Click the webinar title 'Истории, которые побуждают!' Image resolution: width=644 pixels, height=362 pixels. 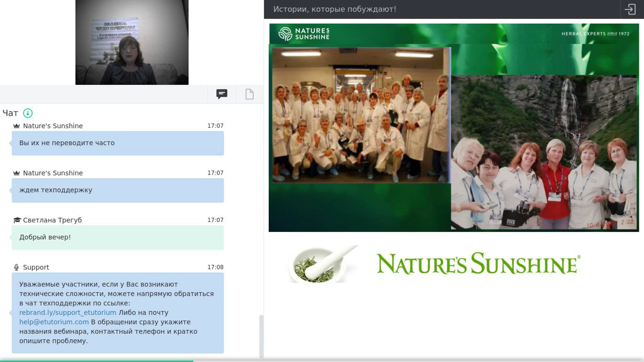(335, 9)
